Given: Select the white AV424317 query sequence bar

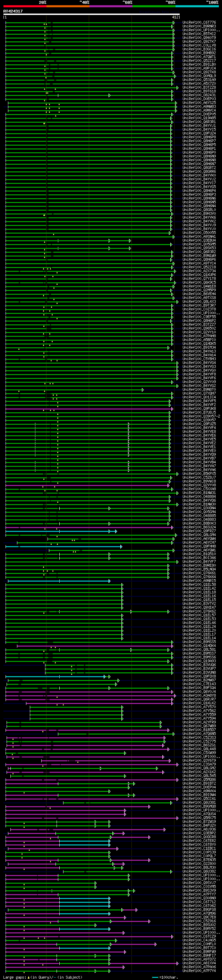Looking at the screenshot, I should click(x=92, y=14).
